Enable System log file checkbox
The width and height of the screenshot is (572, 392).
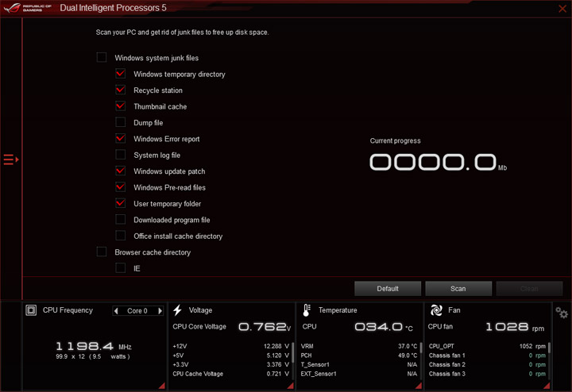coord(121,155)
